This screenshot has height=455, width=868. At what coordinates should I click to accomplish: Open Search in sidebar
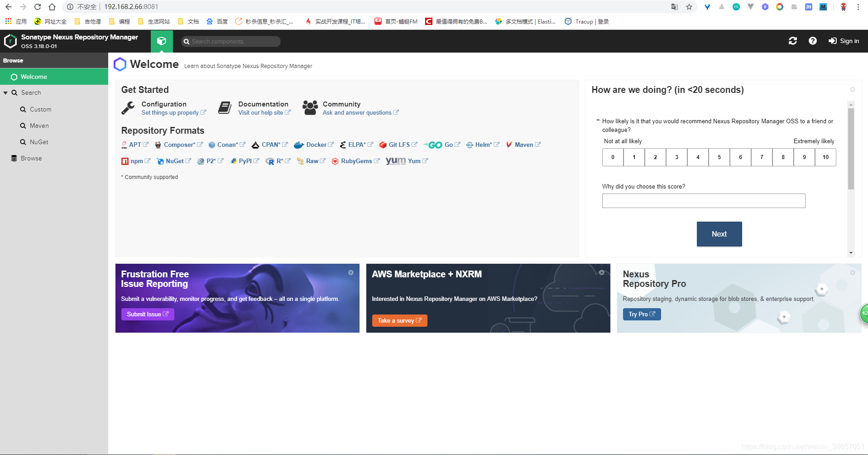point(31,92)
